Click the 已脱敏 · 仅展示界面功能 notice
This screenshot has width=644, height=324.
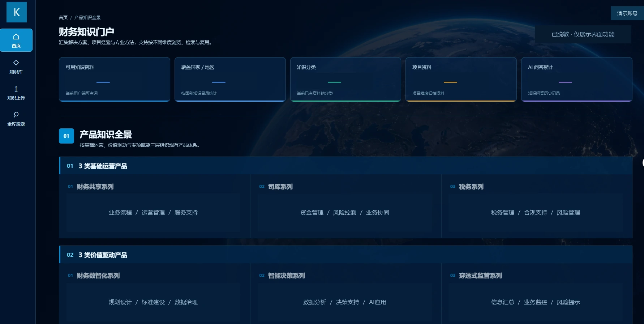[x=583, y=34]
